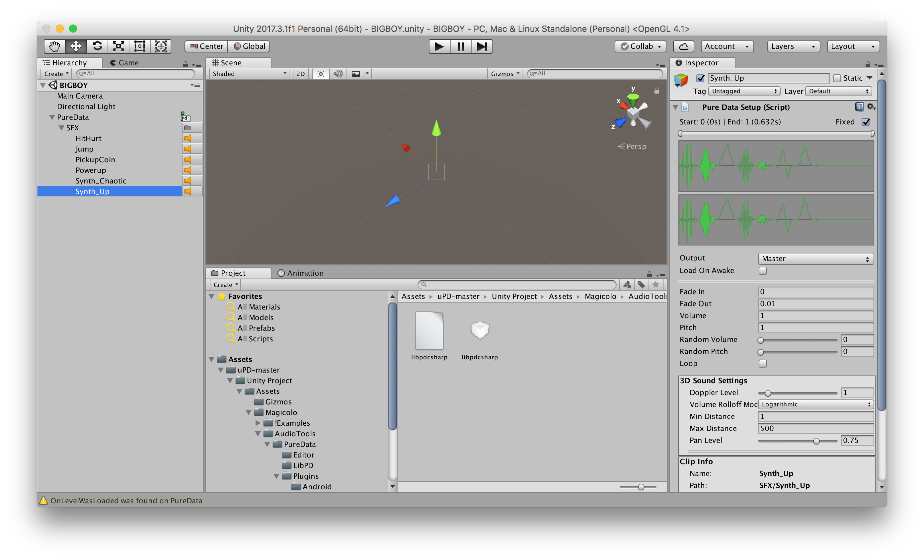Open the Layers dropdown
Image resolution: width=924 pixels, height=560 pixels.
[x=793, y=46]
